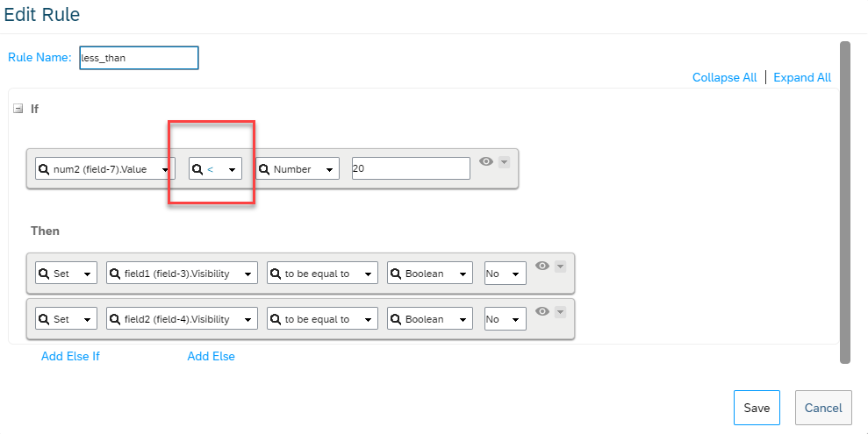
Task: Toggle the eye icon in the If condition row
Action: tap(486, 161)
